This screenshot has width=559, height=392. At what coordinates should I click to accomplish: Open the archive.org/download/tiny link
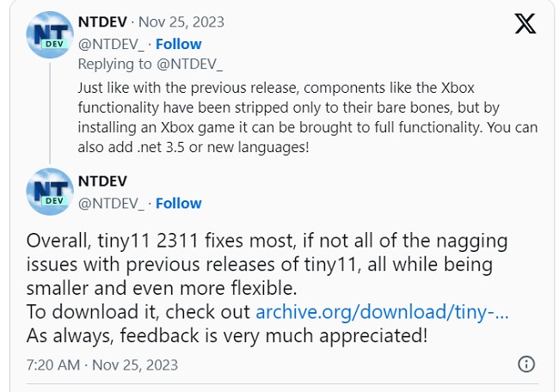point(382,312)
